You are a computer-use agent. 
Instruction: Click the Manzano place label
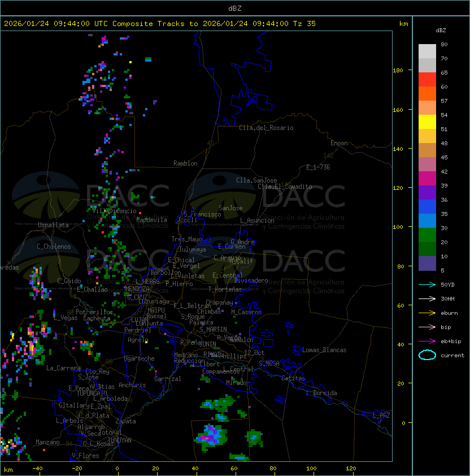point(47,442)
